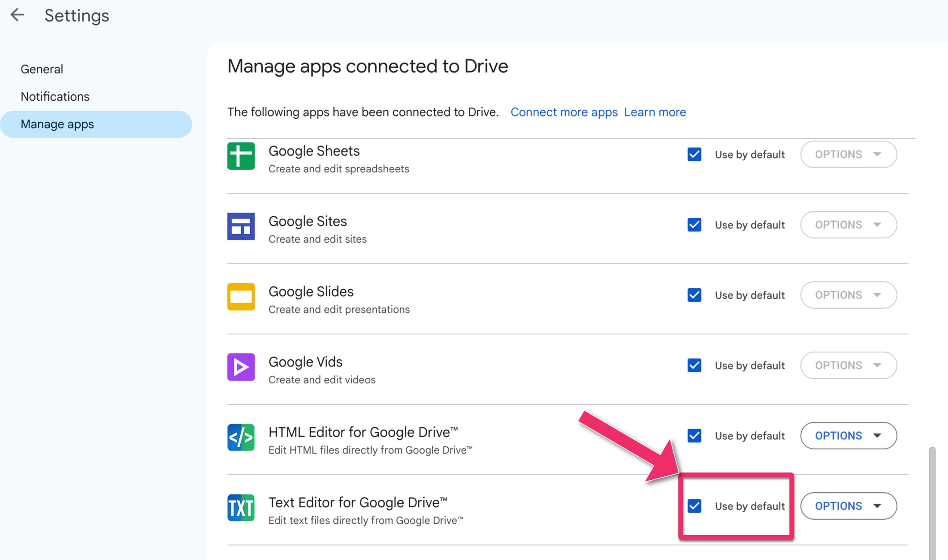Click 'Edit HTML files directly' description
This screenshot has height=560, width=948.
tap(370, 450)
